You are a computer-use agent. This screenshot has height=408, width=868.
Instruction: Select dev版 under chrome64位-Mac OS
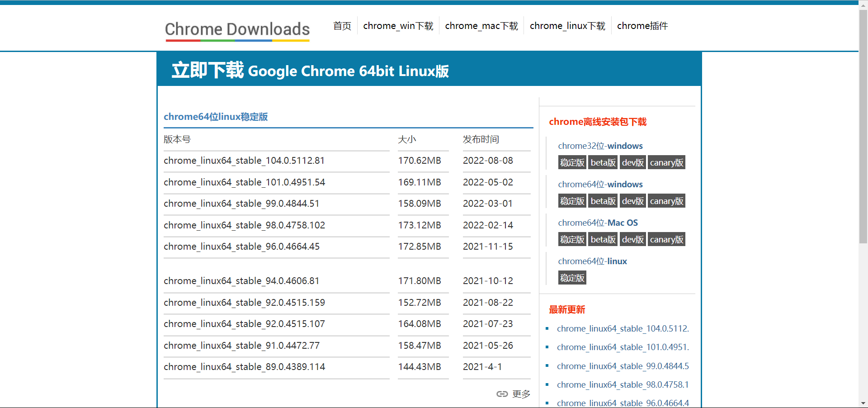pos(632,239)
